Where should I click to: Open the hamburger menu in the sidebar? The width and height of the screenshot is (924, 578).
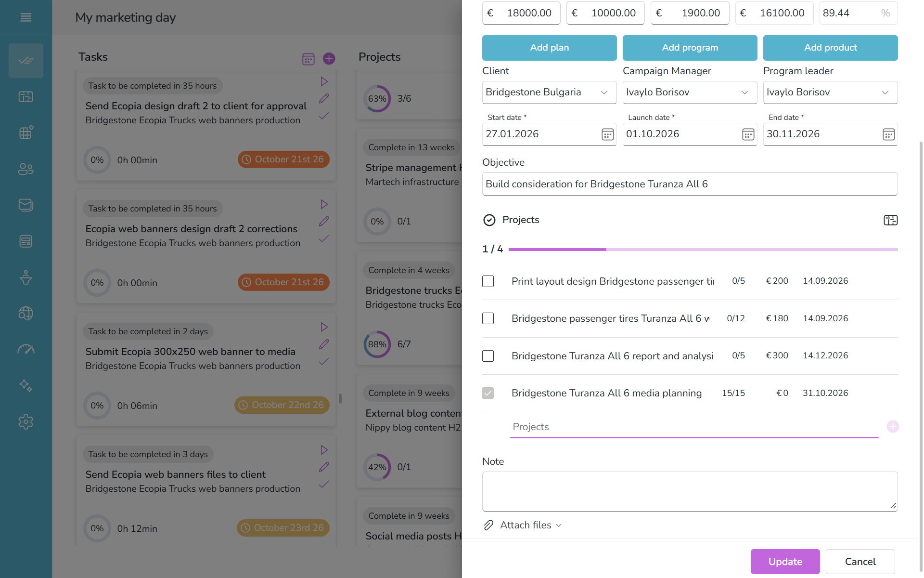tap(26, 17)
